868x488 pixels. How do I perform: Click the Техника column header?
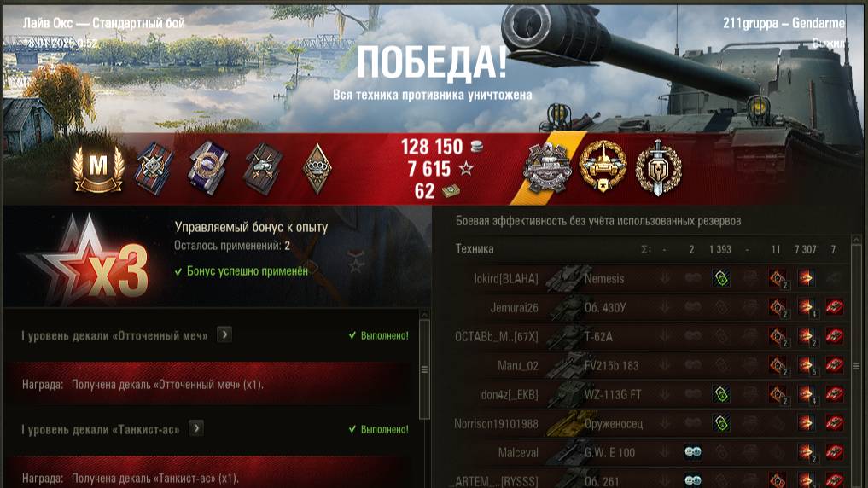(x=475, y=249)
